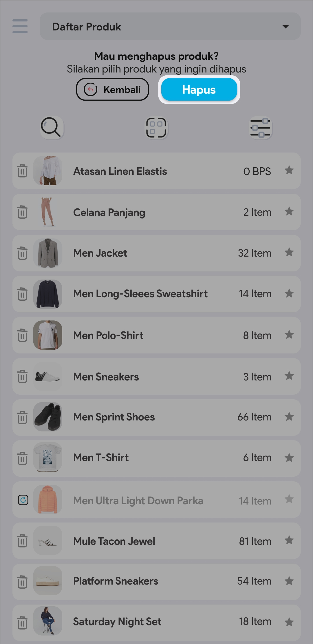Open the filter sliders icon
This screenshot has width=313, height=644.
pyautogui.click(x=260, y=128)
